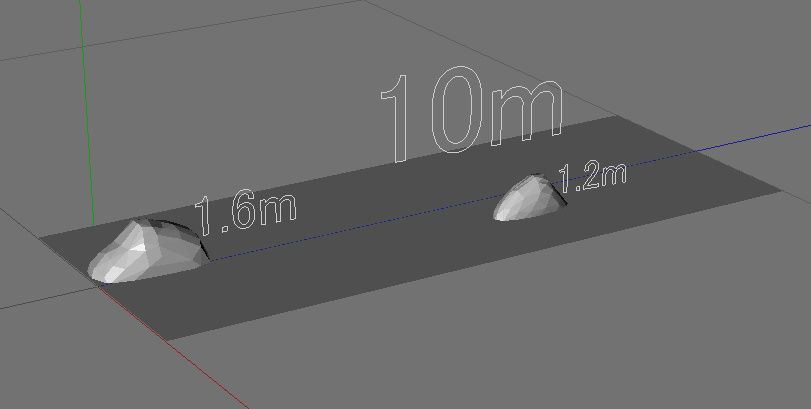The image size is (811, 409).
Task: Select the "1.6m" label text
Action: point(245,213)
